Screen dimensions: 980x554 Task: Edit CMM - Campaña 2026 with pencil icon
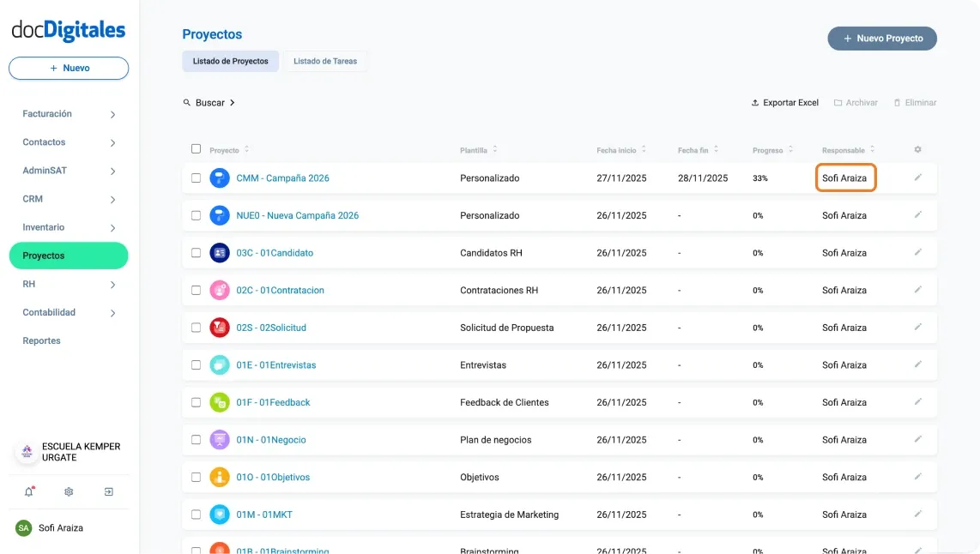[x=917, y=178]
